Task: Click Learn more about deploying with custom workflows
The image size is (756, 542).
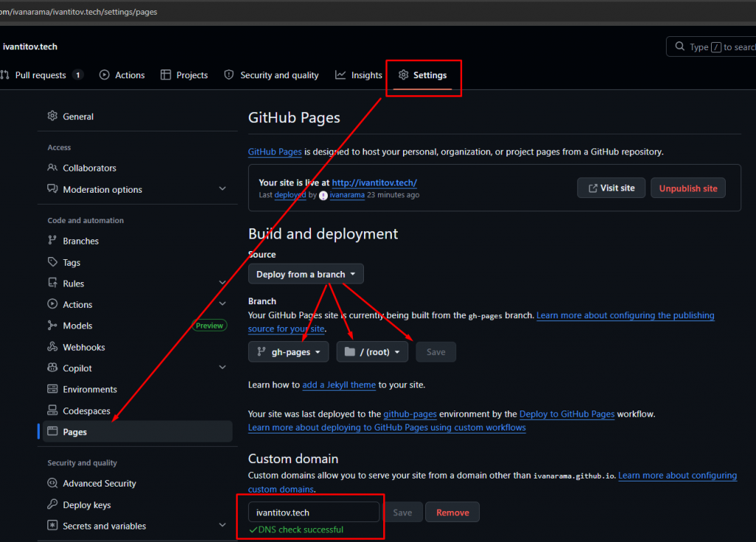Action: point(387,428)
